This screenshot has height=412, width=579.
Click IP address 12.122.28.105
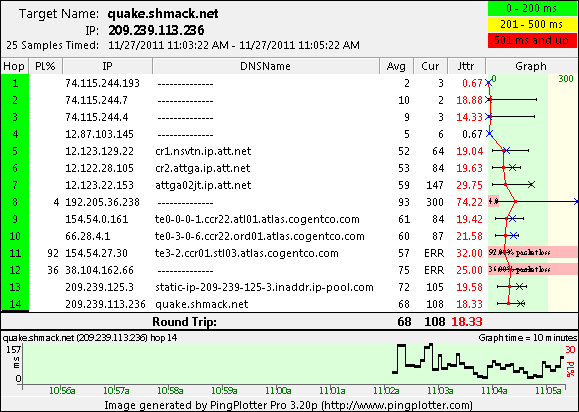click(99, 168)
